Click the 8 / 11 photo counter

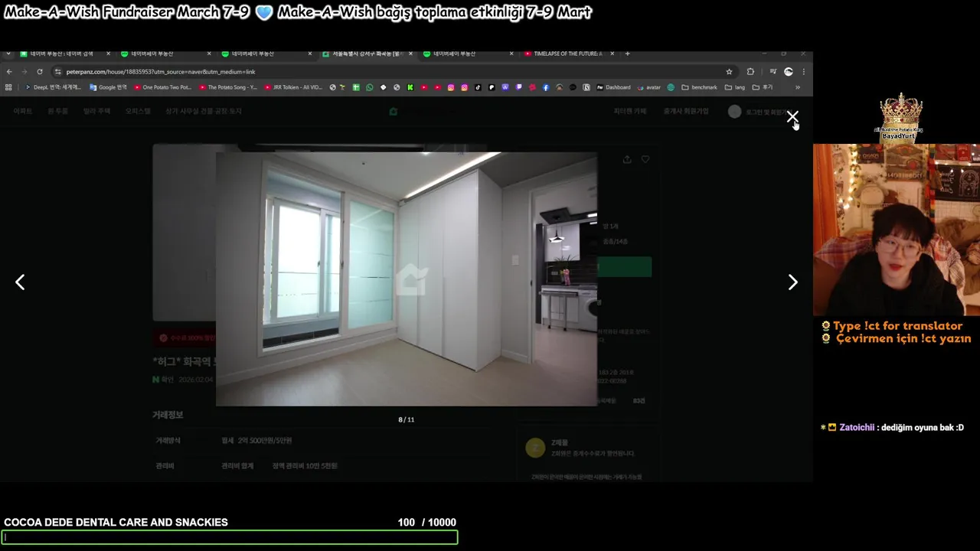pyautogui.click(x=407, y=419)
